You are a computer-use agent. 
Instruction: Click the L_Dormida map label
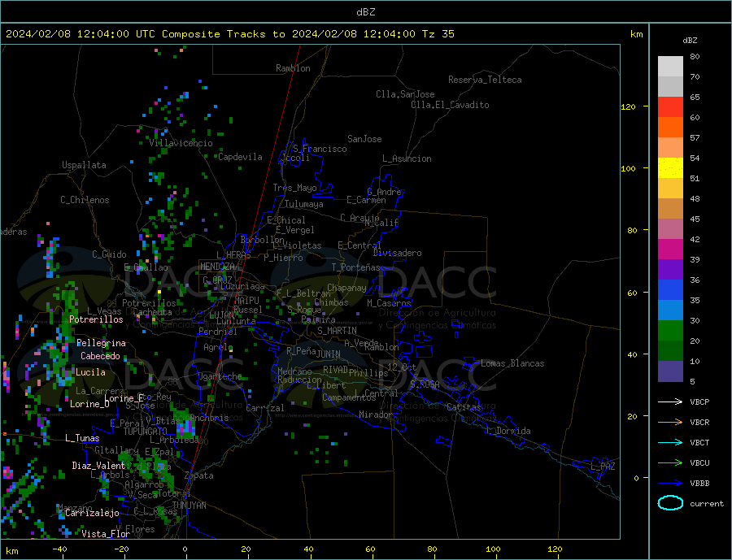509,431
